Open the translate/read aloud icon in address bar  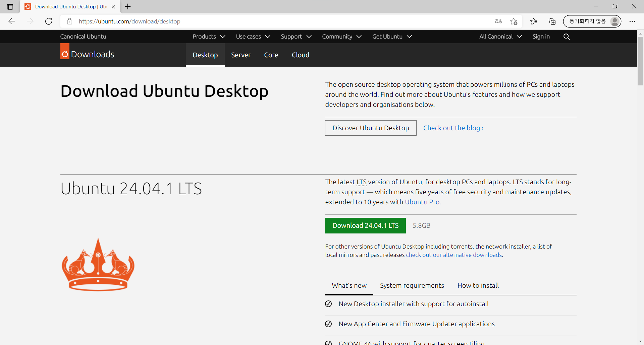tap(498, 21)
